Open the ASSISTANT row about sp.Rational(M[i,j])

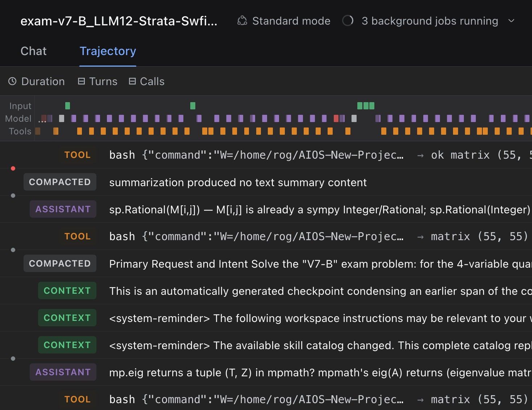[266, 209]
